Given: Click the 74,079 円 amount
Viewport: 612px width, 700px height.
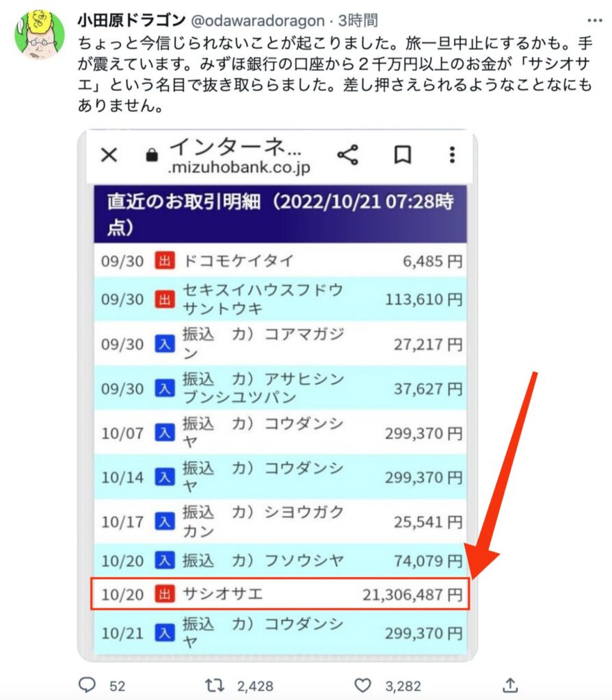Looking at the screenshot, I should click(x=428, y=561).
